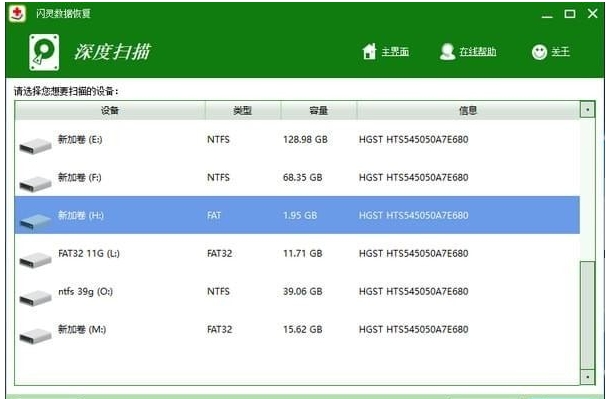
Task: Open the 在线帮助 link
Action: click(478, 51)
